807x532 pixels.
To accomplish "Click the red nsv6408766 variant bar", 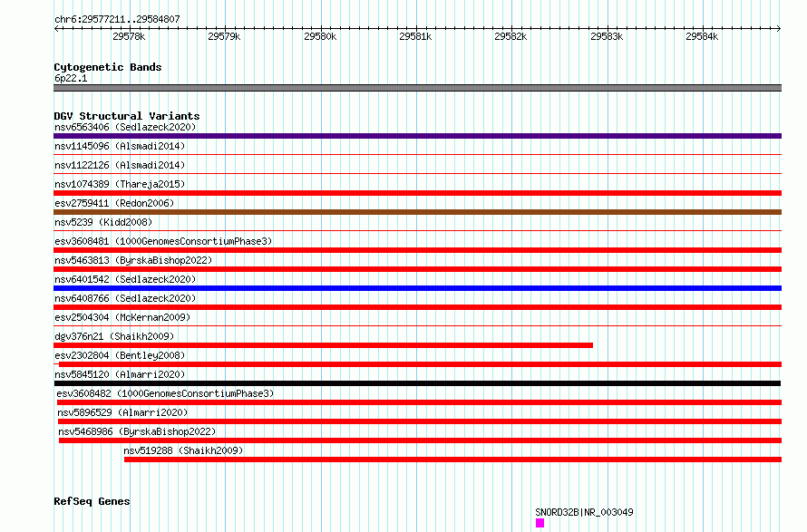I will [417, 307].
